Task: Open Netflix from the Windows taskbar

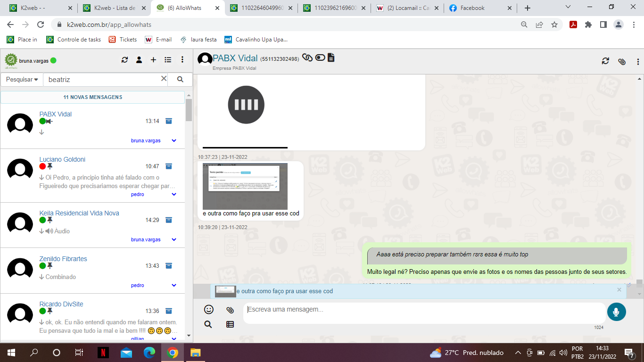Action: (x=103, y=353)
